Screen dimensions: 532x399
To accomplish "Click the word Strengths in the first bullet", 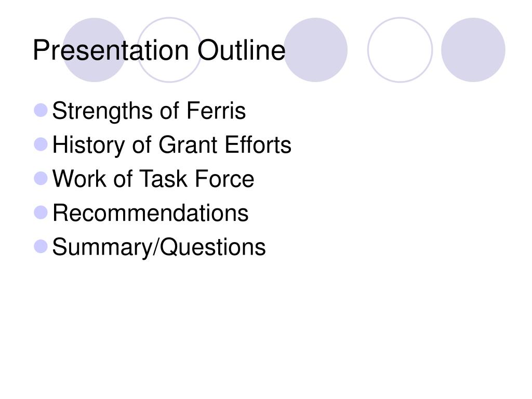I will coord(102,111).
